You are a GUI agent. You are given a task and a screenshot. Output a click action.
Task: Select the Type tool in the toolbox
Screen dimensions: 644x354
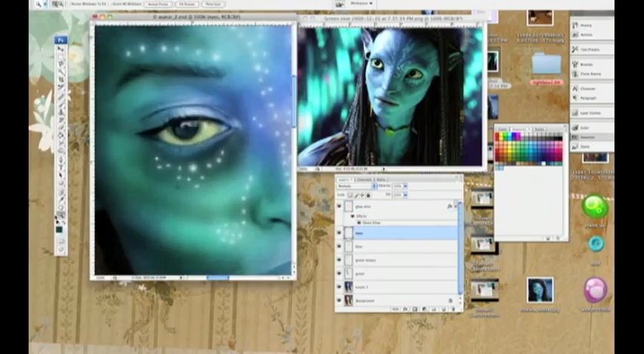coord(61,167)
